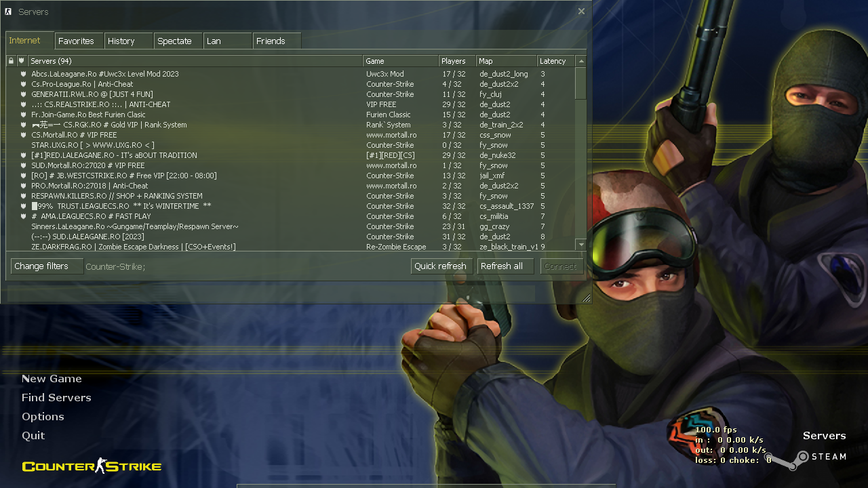Sort servers by the Players column header
Viewport: 868px width, 488px height.
(455, 60)
